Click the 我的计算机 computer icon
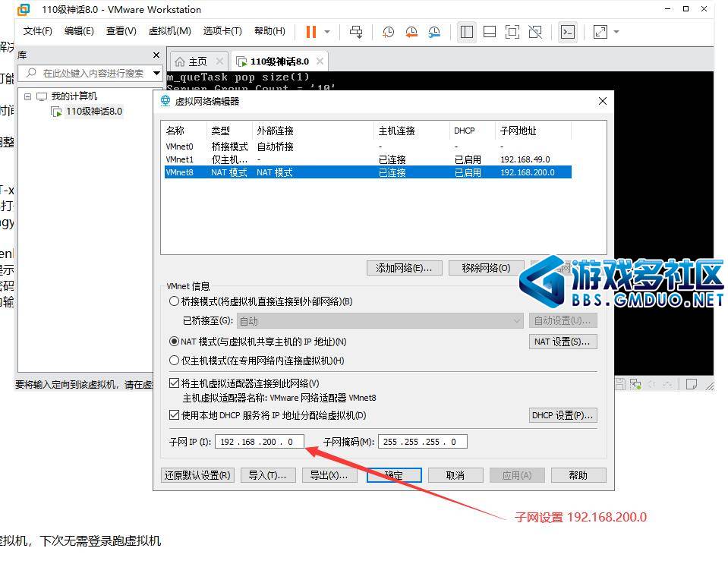Viewport: 728px width, 564px height. click(x=42, y=96)
